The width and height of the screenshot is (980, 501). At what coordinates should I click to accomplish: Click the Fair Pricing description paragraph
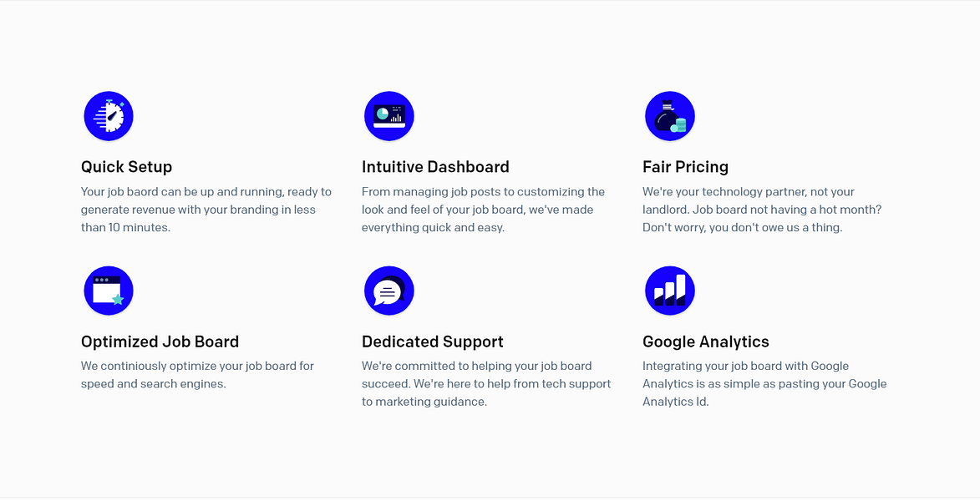tap(762, 210)
